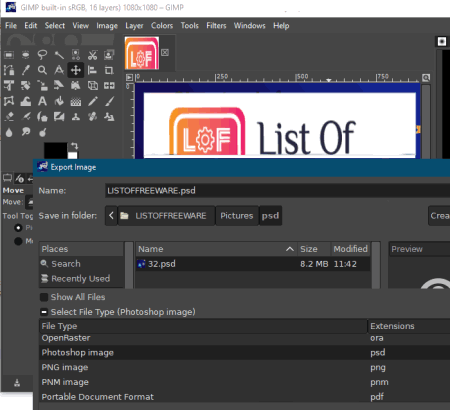The image size is (450, 410).
Task: Swap foreground and background colors
Action: tap(74, 146)
